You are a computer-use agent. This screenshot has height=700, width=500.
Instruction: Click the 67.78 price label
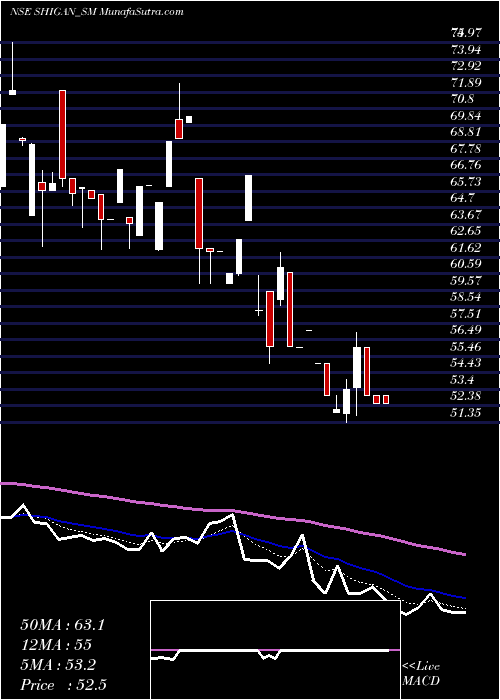tap(466, 148)
